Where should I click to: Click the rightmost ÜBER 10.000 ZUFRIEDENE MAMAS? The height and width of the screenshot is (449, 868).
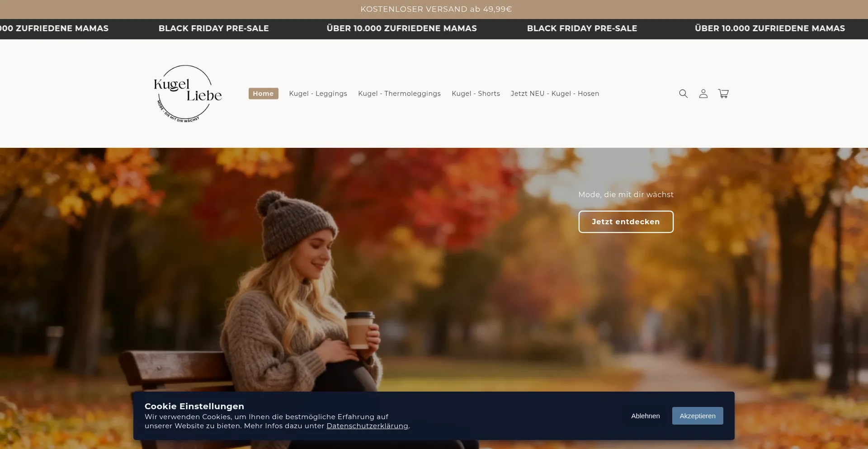(x=769, y=28)
